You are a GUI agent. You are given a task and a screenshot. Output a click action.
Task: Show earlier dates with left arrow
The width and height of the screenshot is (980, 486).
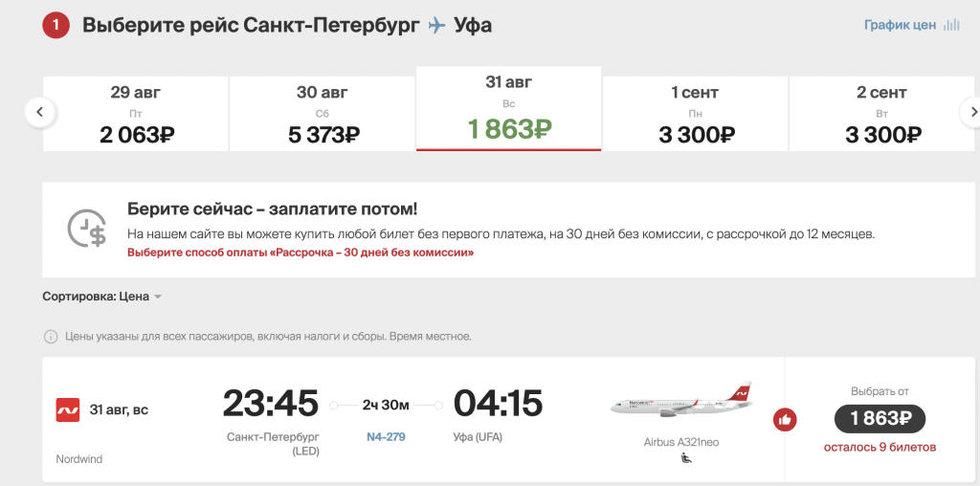[40, 113]
